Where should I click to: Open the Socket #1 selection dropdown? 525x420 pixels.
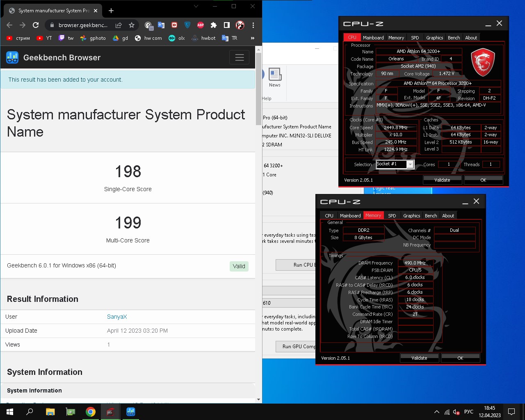[395, 164]
